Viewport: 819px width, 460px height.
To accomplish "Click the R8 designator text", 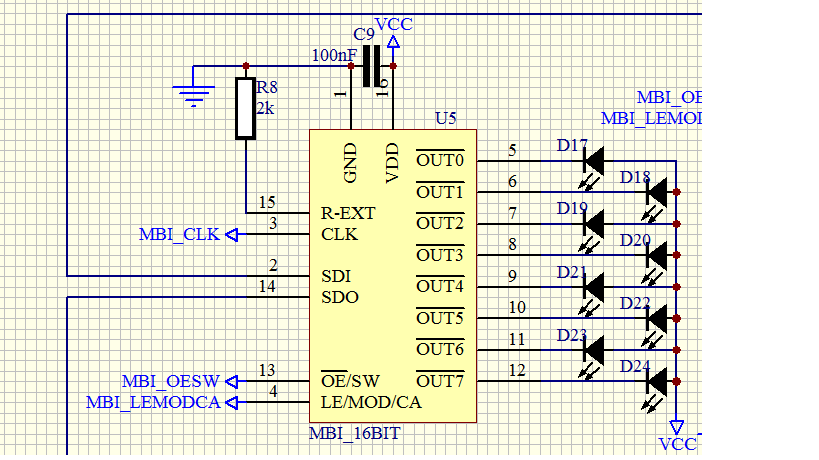I will pyautogui.click(x=267, y=87).
